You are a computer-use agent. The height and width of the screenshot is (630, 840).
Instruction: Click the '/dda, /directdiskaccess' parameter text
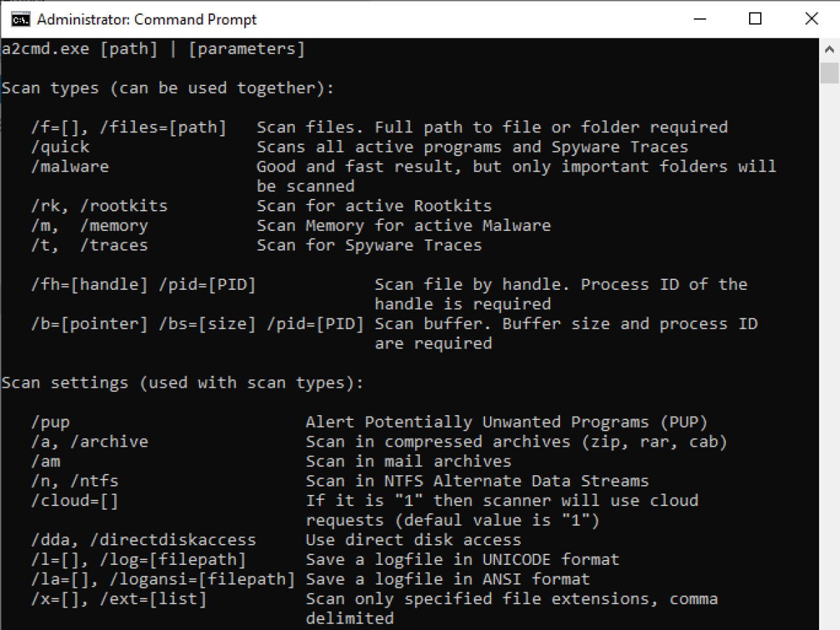[143, 540]
